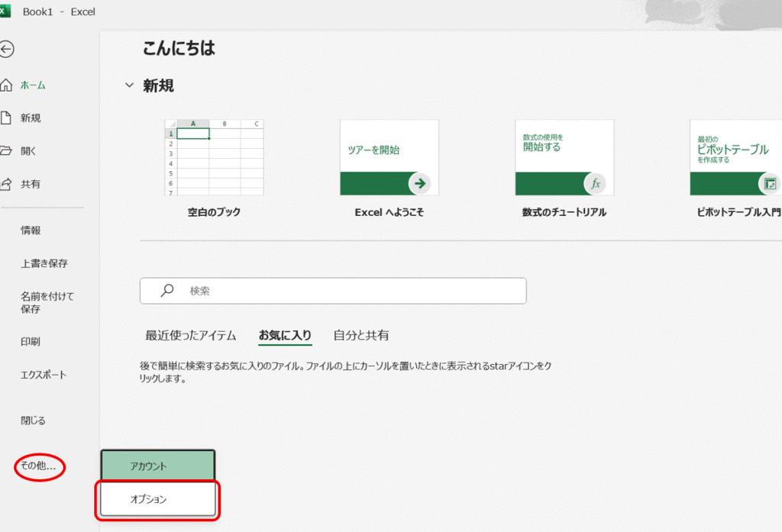Click the Excel logo in title bar
Viewport: 782px width, 532px height.
pyautogui.click(x=5, y=11)
